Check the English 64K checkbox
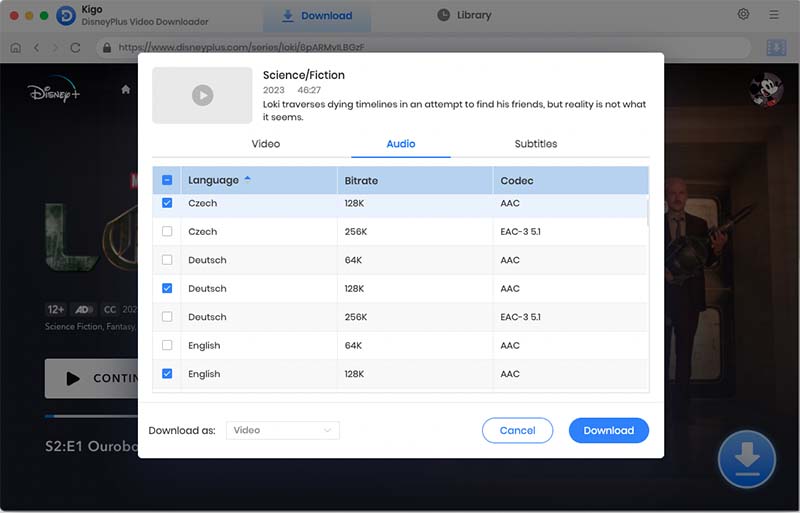The width and height of the screenshot is (800, 513). click(167, 346)
